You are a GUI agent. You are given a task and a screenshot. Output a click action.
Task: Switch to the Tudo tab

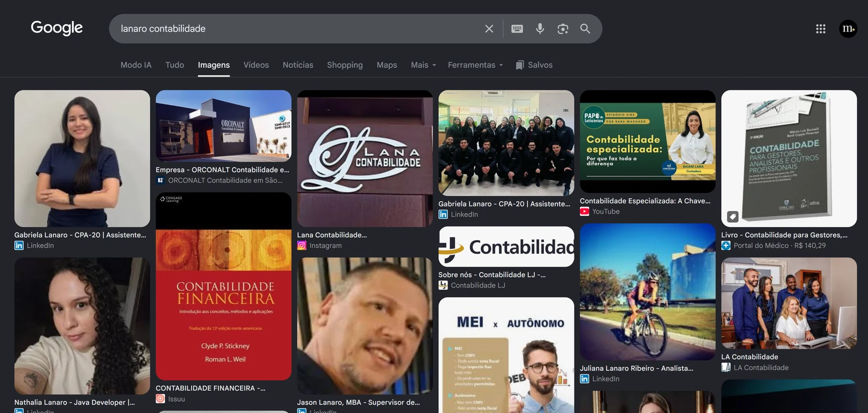point(175,65)
